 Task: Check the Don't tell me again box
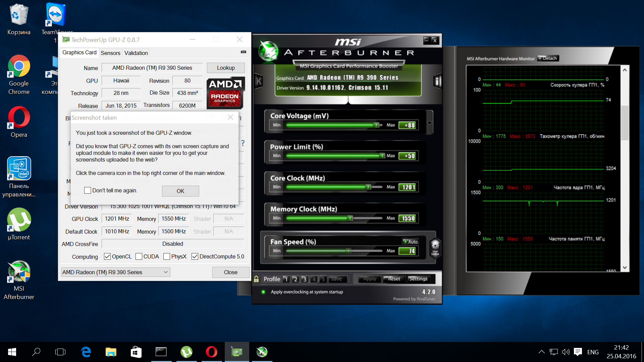(88, 190)
